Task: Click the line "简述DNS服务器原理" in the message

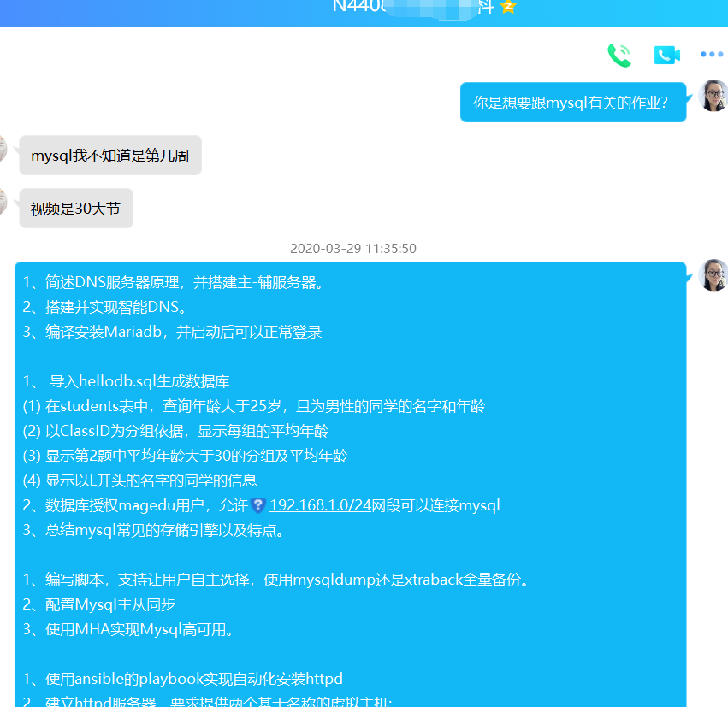Action: (174, 282)
